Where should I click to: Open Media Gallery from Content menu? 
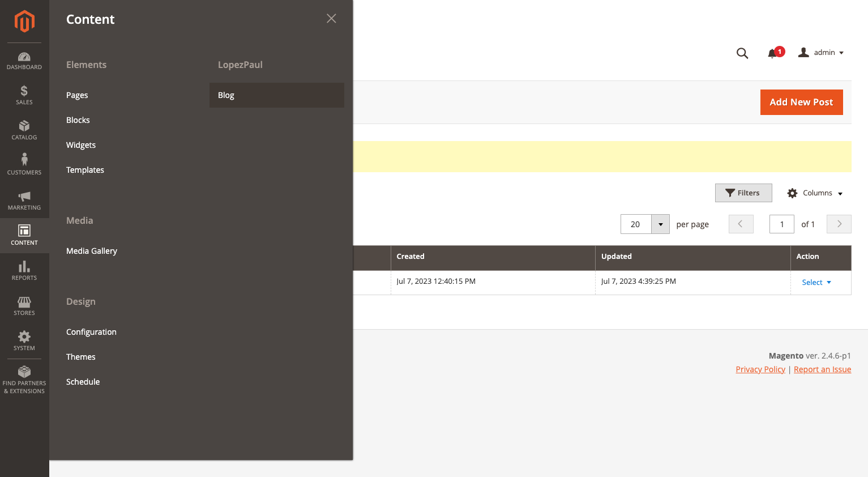(x=92, y=251)
